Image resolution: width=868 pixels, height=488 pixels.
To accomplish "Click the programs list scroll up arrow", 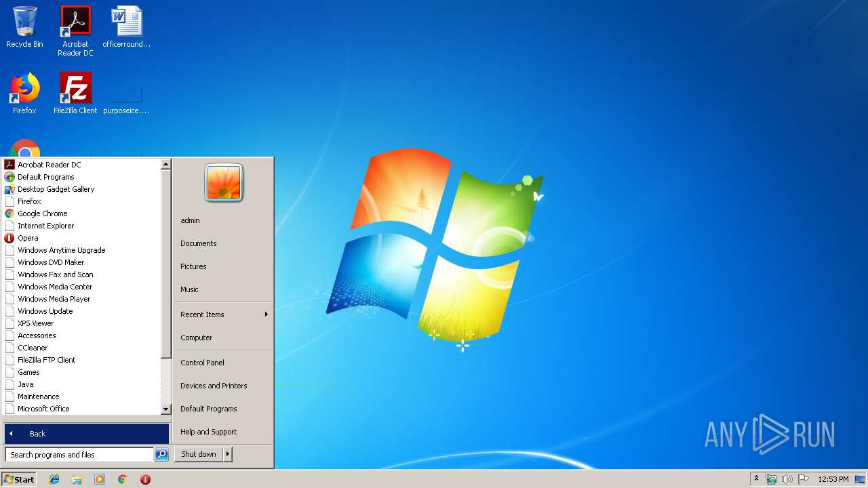I will (x=165, y=164).
